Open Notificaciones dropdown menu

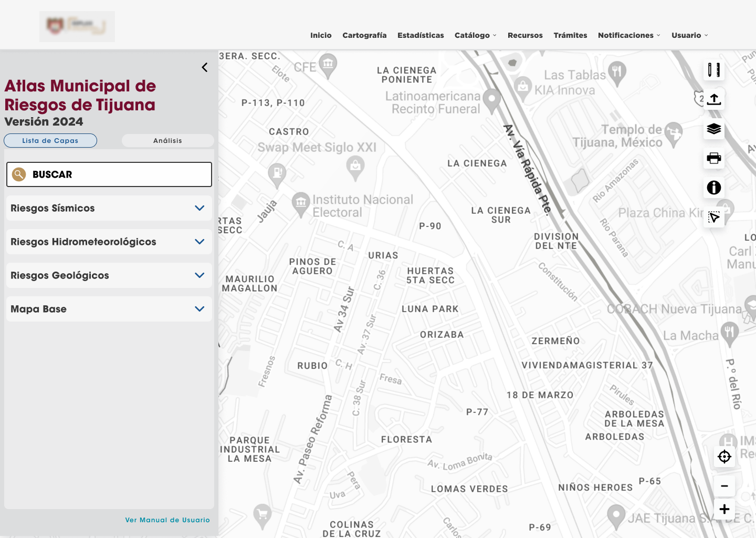point(629,35)
